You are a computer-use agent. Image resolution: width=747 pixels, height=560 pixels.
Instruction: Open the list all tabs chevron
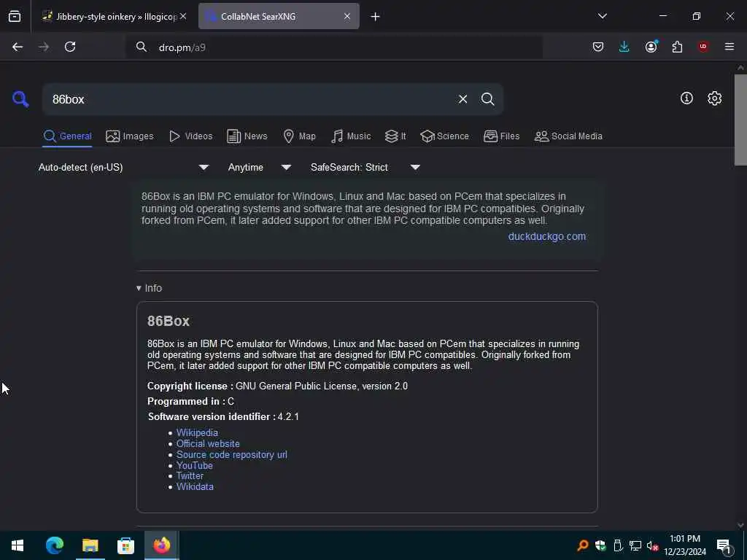click(x=603, y=16)
